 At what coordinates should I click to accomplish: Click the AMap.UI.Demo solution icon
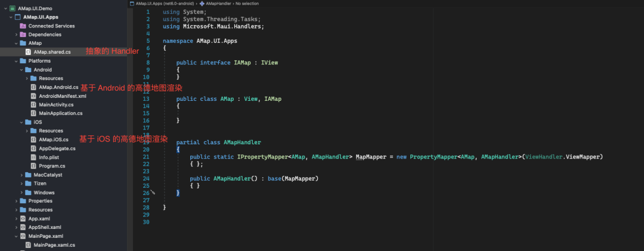(x=13, y=8)
